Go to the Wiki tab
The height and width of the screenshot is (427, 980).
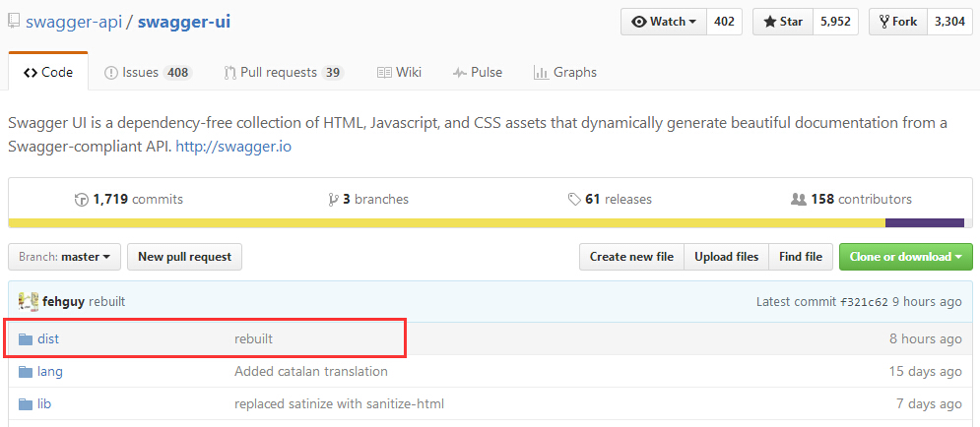tap(399, 72)
